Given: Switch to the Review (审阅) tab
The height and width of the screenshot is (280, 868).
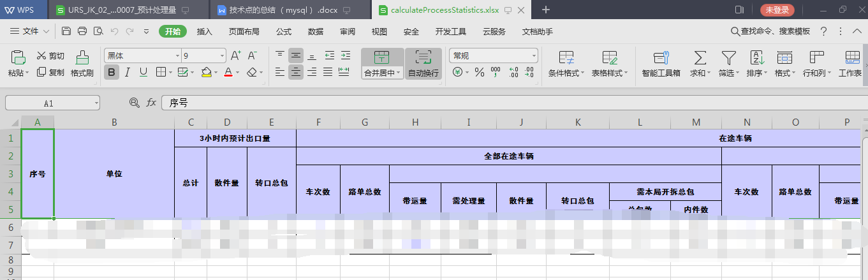Looking at the screenshot, I should pyautogui.click(x=348, y=31).
